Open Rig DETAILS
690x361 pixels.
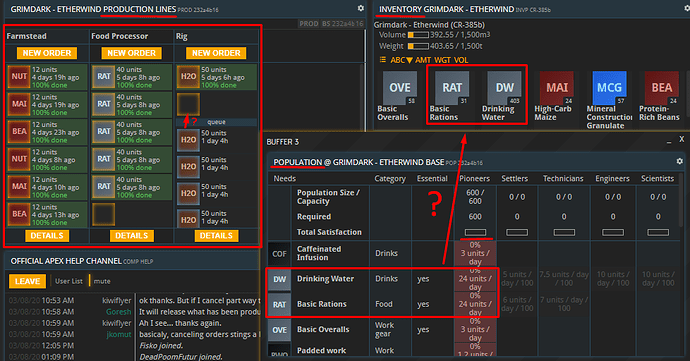point(216,236)
